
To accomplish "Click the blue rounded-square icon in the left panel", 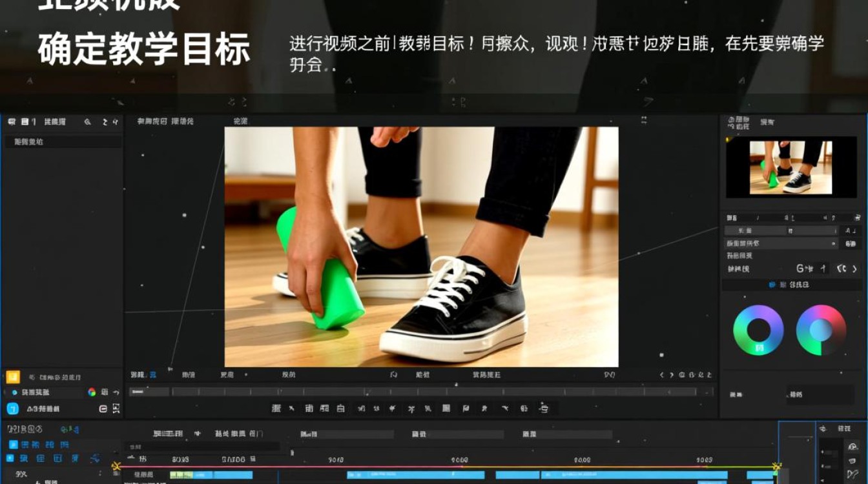I will pos(13,408).
